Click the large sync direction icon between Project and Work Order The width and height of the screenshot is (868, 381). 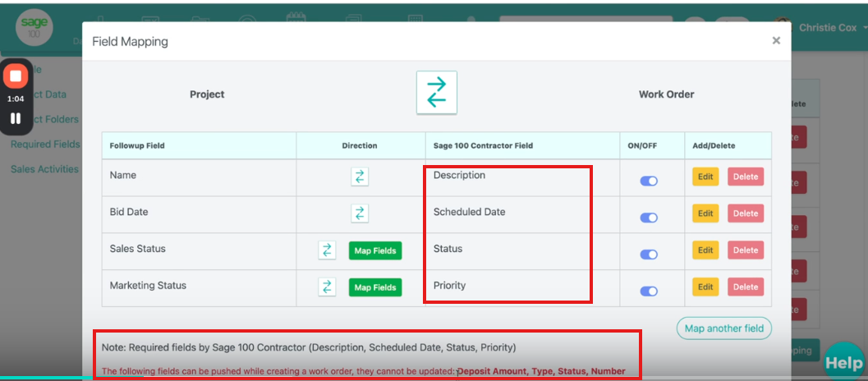pos(437,93)
